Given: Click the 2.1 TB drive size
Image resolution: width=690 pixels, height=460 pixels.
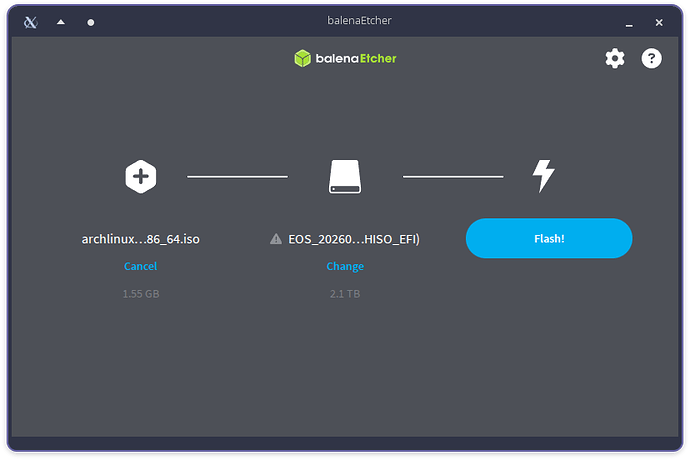Looking at the screenshot, I should tap(345, 294).
